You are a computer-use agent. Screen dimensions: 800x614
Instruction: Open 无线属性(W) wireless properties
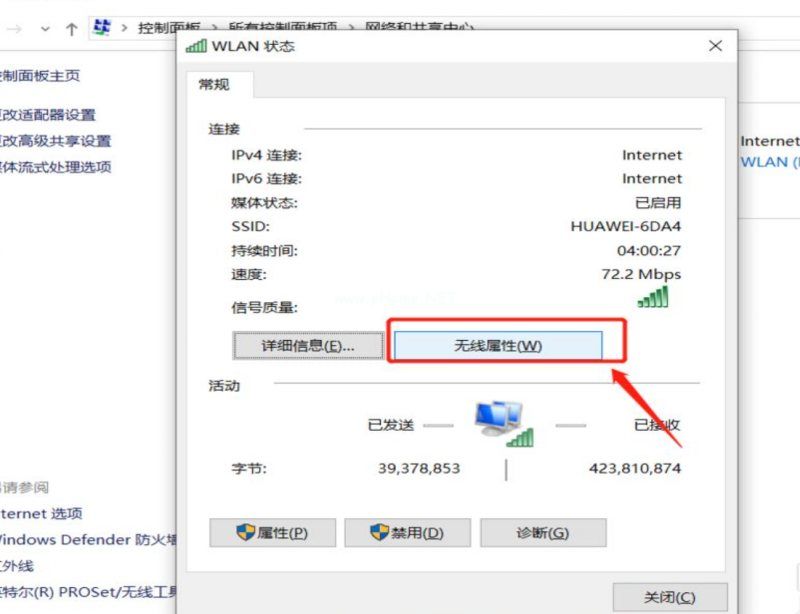pos(498,346)
